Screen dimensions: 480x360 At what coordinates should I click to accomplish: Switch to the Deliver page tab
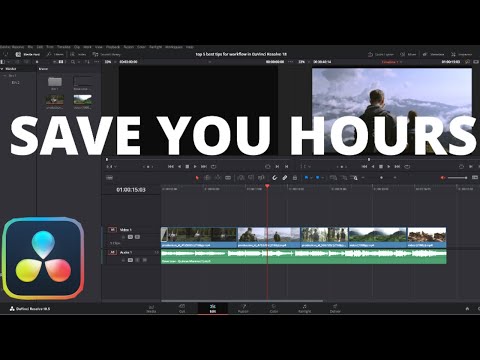click(335, 309)
